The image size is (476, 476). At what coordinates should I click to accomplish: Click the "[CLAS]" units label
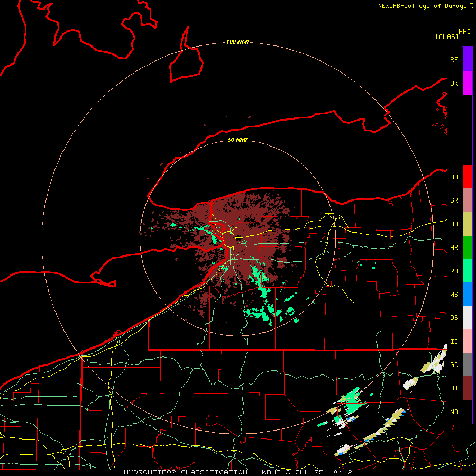pos(447,36)
